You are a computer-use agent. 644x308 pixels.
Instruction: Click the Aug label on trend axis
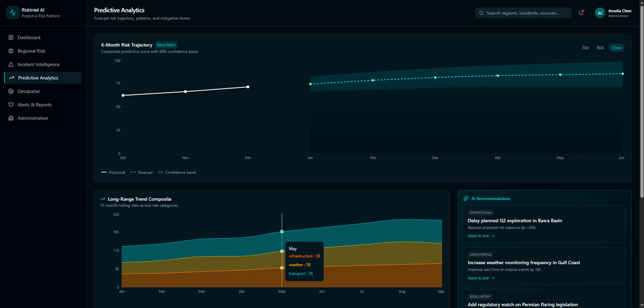click(x=402, y=291)
